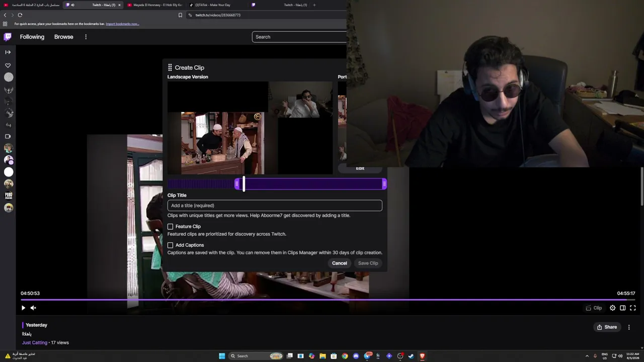Open Brave browser from the taskbar
Image resolution: width=644 pixels, height=362 pixels.
422,356
